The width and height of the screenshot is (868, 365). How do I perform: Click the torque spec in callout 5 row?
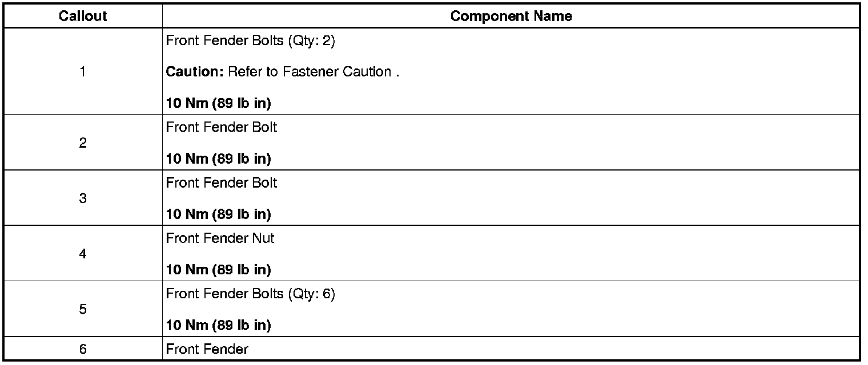tap(218, 325)
